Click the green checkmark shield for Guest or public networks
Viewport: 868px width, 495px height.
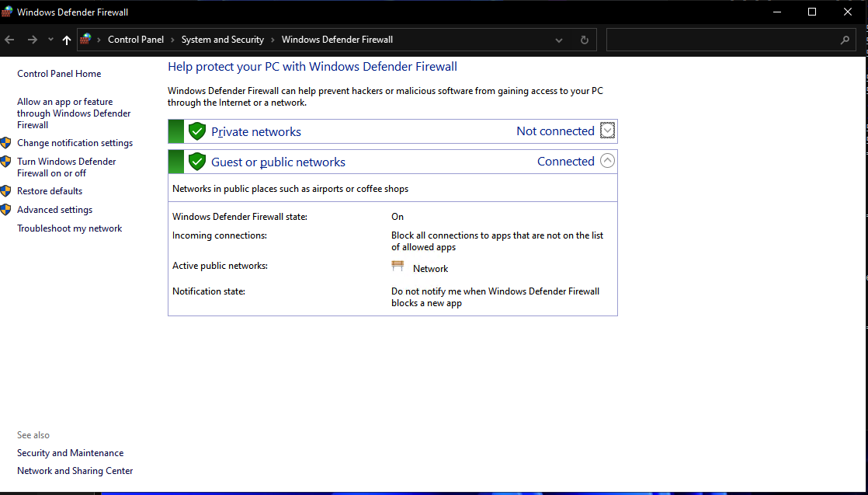(x=196, y=162)
